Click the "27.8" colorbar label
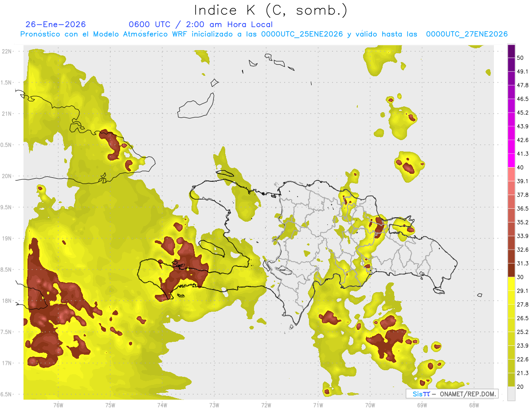 pyautogui.click(x=523, y=304)
